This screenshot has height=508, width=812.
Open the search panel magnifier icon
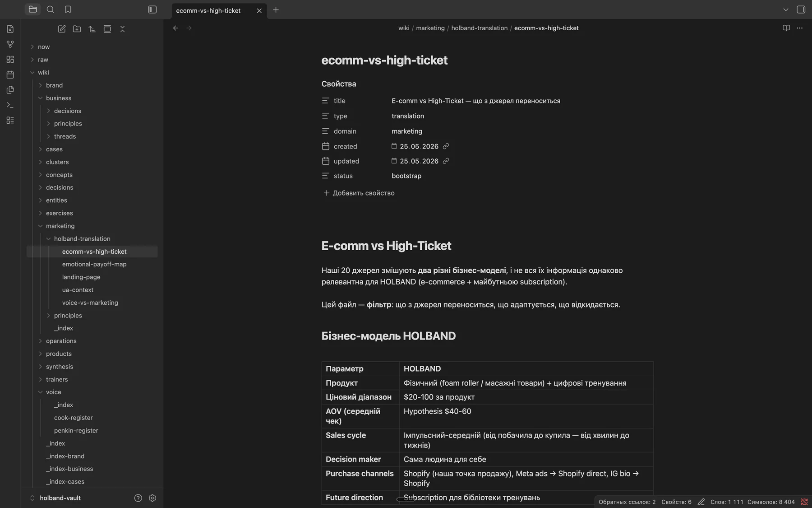(x=51, y=9)
